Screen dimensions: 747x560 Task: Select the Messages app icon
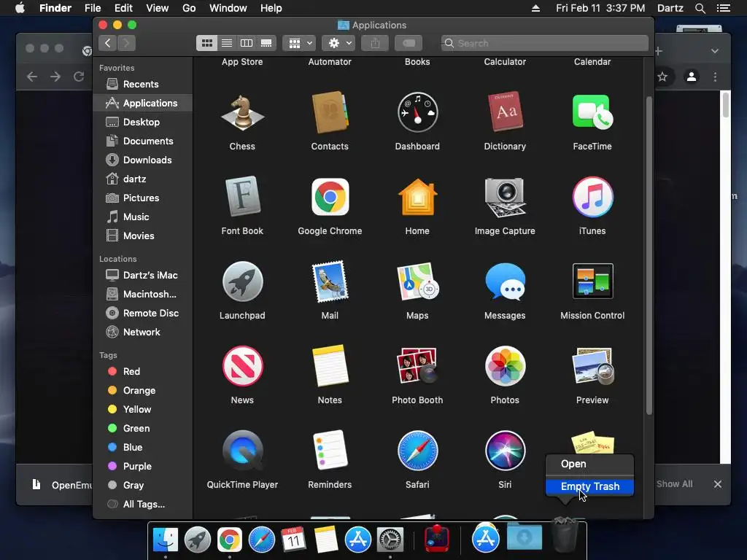pyautogui.click(x=505, y=281)
